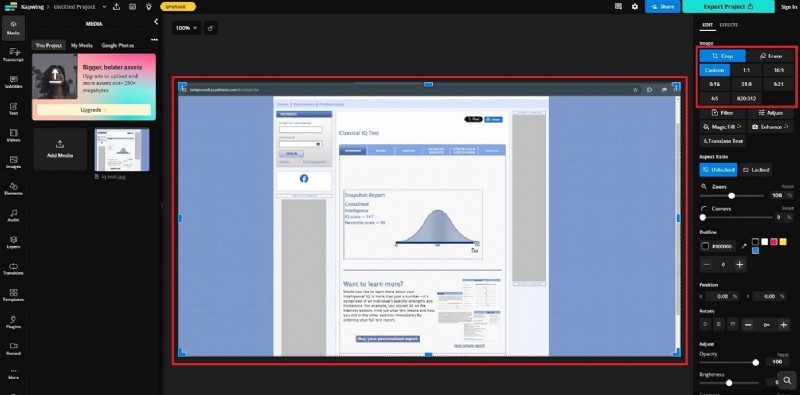Open the media three-dots options menu
Viewport: 800px width, 395px height.
pos(154,40)
